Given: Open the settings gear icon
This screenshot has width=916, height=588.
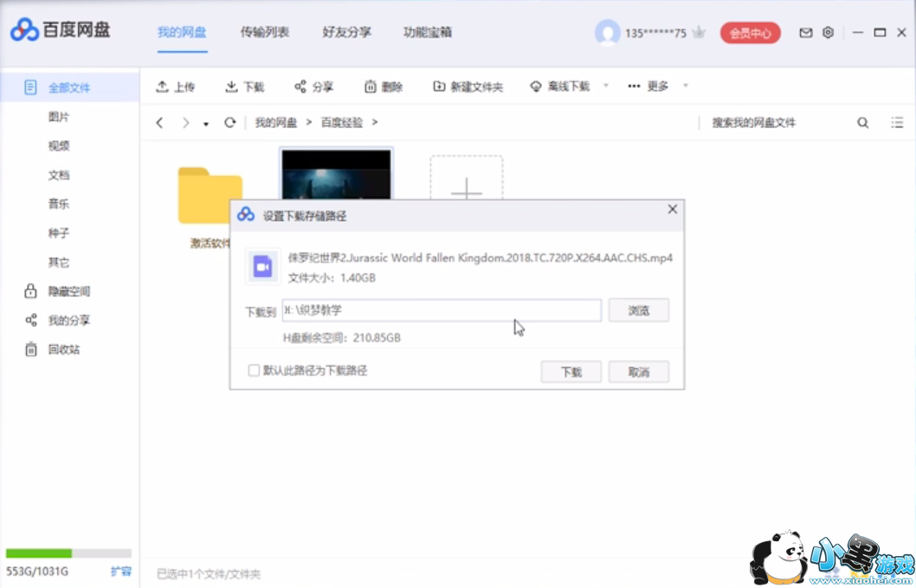Looking at the screenshot, I should (x=828, y=33).
